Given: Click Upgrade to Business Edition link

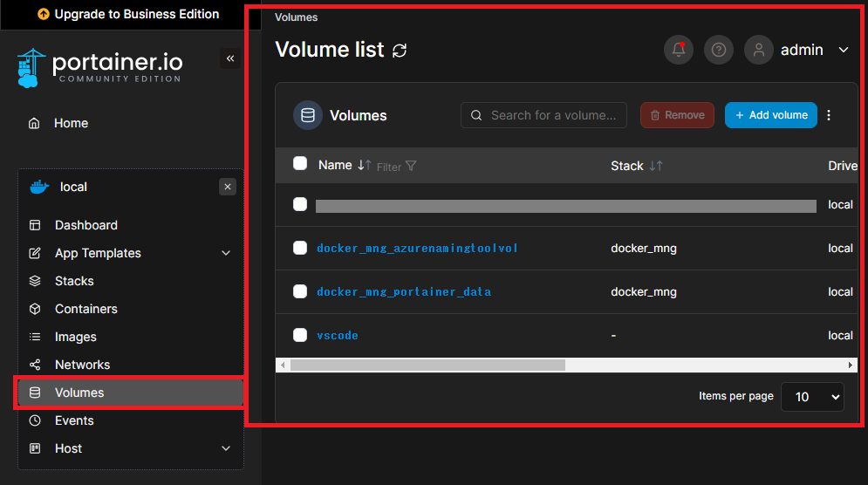Looking at the screenshot, I should coord(136,15).
